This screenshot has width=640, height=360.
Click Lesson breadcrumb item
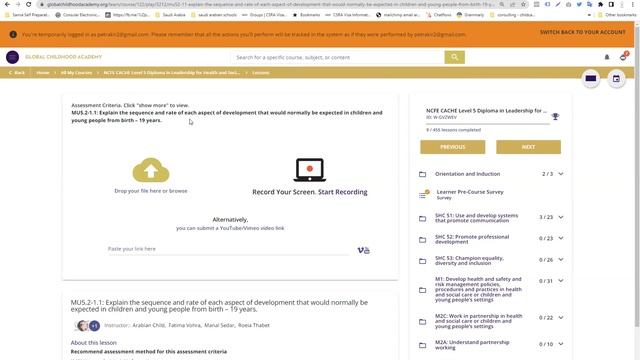[x=260, y=73]
